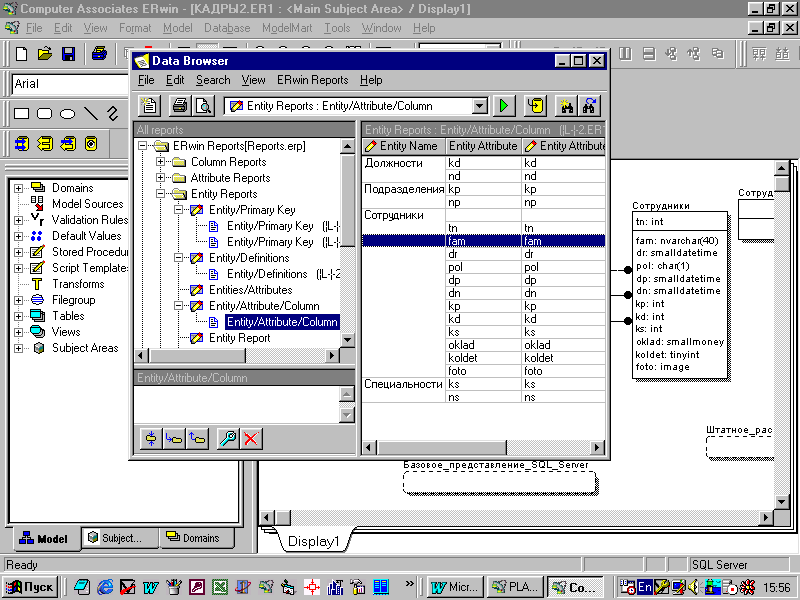
Task: Select the Должности entity name cell
Action: pyautogui.click(x=404, y=163)
